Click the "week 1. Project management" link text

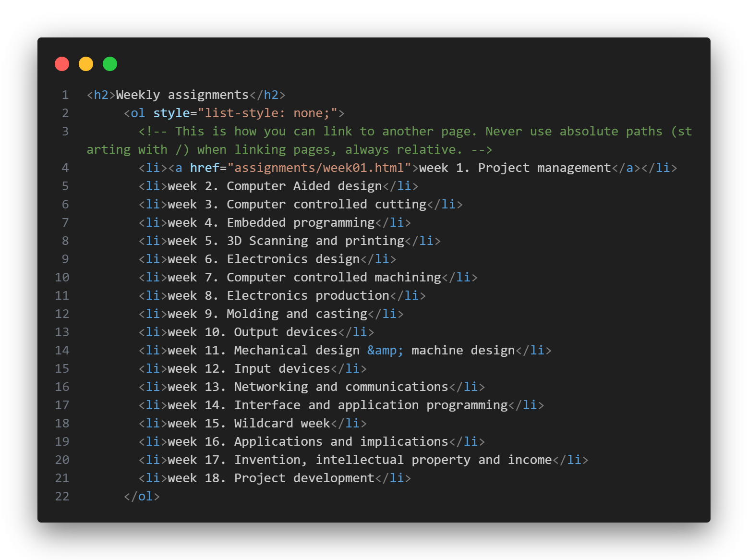(x=515, y=168)
